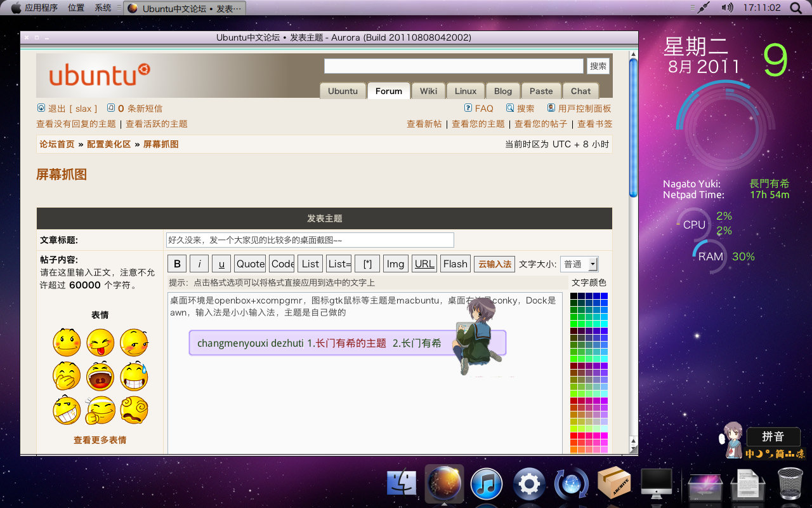Screen dimensions: 812x508
Task: Click the volume speaker icon
Action: 727,8
